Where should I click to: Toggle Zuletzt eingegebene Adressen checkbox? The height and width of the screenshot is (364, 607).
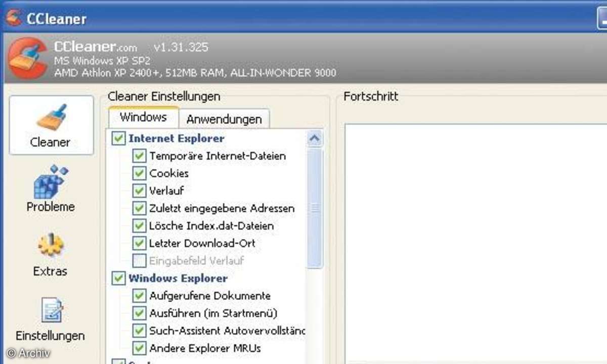click(139, 208)
